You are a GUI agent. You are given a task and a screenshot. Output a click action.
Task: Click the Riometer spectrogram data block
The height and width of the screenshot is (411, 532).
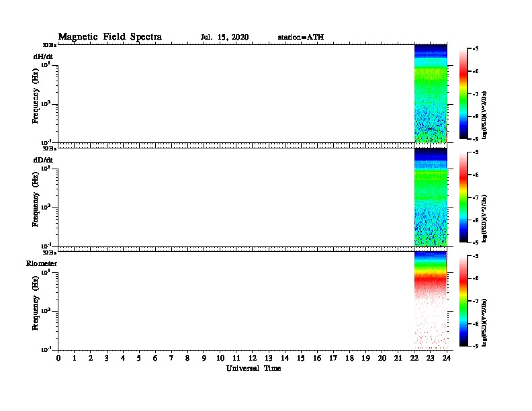431,300
